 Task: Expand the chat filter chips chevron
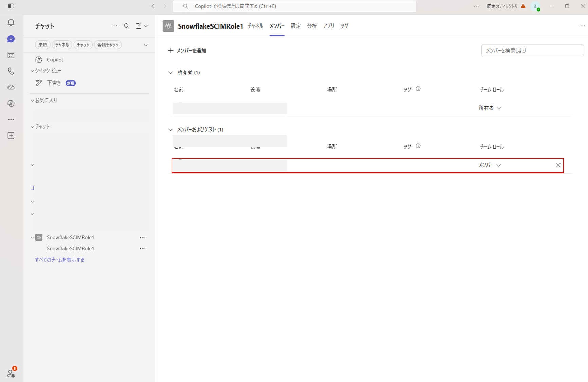point(146,45)
